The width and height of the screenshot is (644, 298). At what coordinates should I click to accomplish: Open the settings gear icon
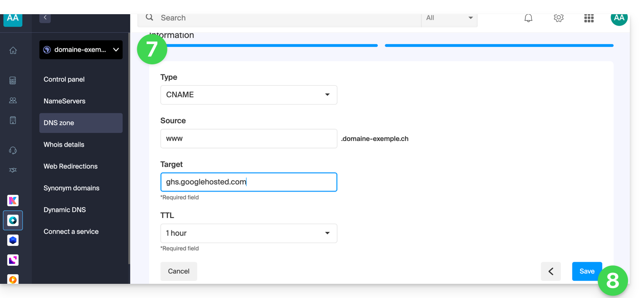click(558, 18)
